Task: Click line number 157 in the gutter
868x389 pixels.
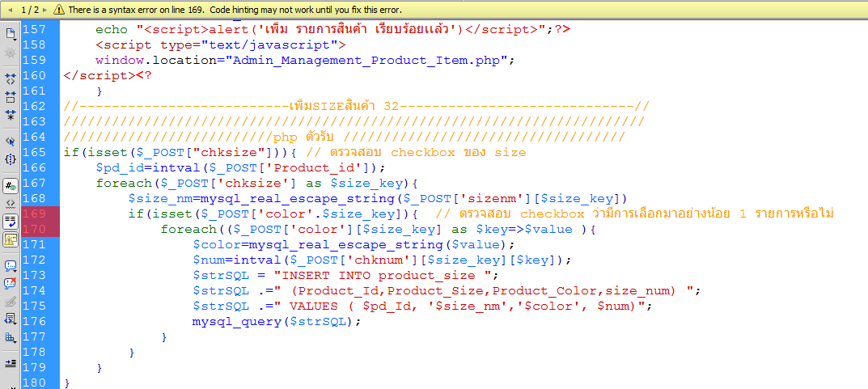Action: (34, 29)
